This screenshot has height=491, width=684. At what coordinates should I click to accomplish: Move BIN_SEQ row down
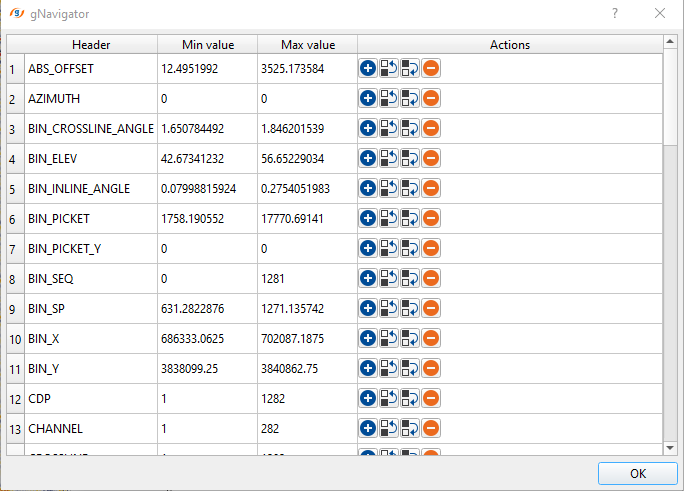pyautogui.click(x=410, y=278)
